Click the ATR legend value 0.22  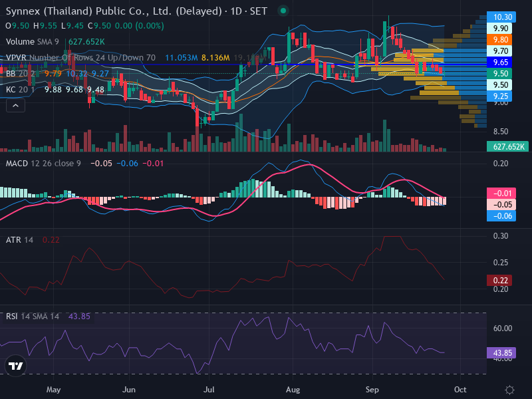point(51,240)
